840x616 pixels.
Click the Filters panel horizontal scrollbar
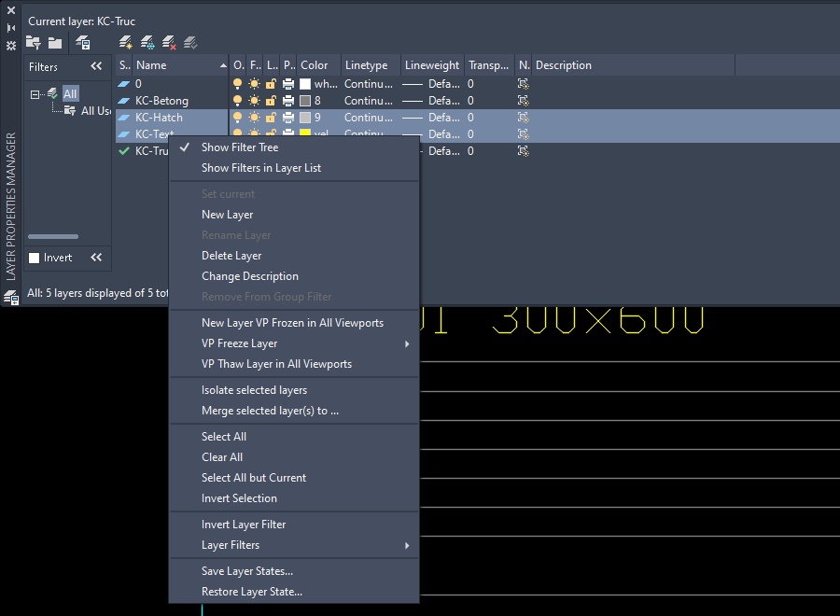(x=53, y=236)
